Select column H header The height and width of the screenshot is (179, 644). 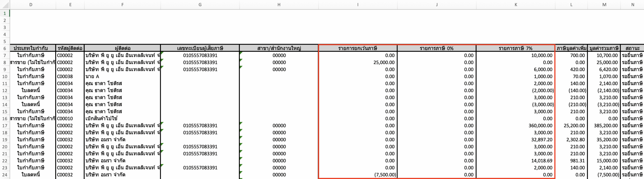click(279, 5)
